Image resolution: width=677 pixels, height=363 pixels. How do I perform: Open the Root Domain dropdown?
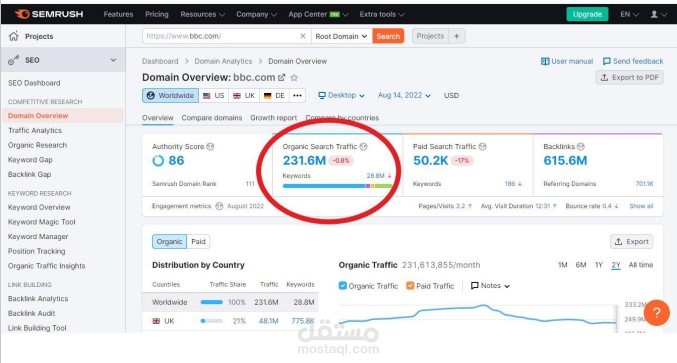click(341, 36)
